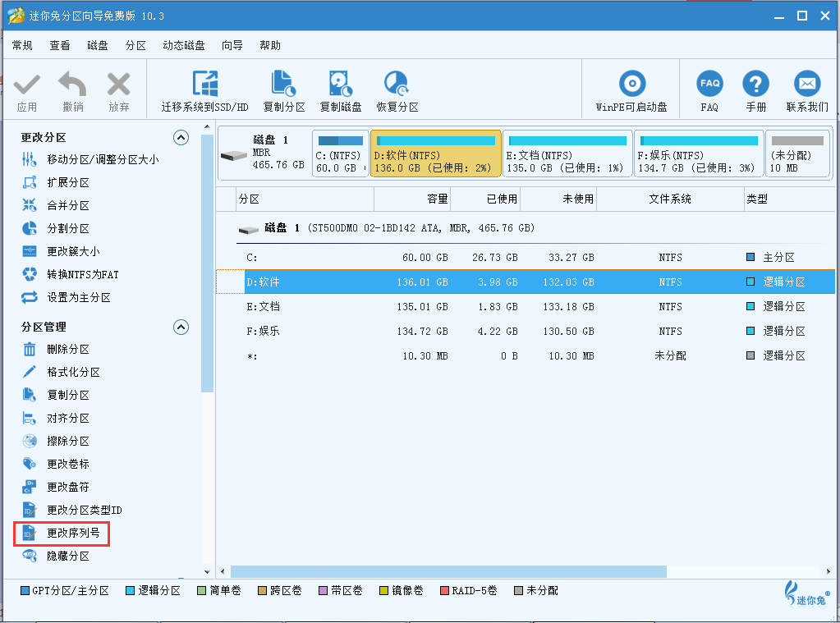This screenshot has width=840, height=623.
Task: Click the 联系我们 mail icon
Action: tap(807, 84)
